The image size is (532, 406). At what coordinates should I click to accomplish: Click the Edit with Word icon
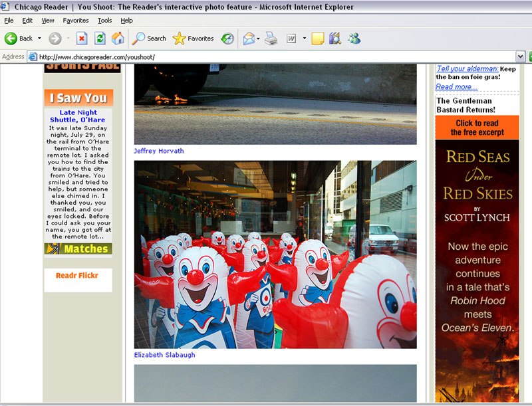[291, 39]
